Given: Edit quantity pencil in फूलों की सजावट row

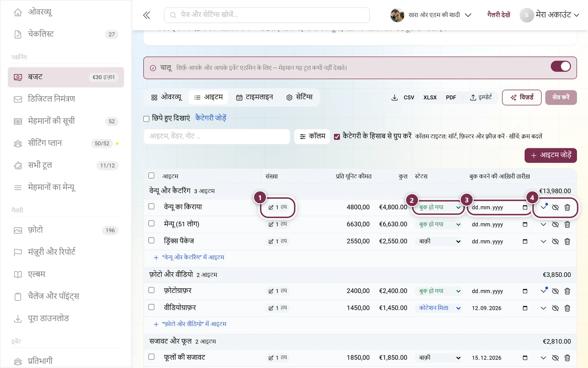Looking at the screenshot, I should (x=271, y=358).
